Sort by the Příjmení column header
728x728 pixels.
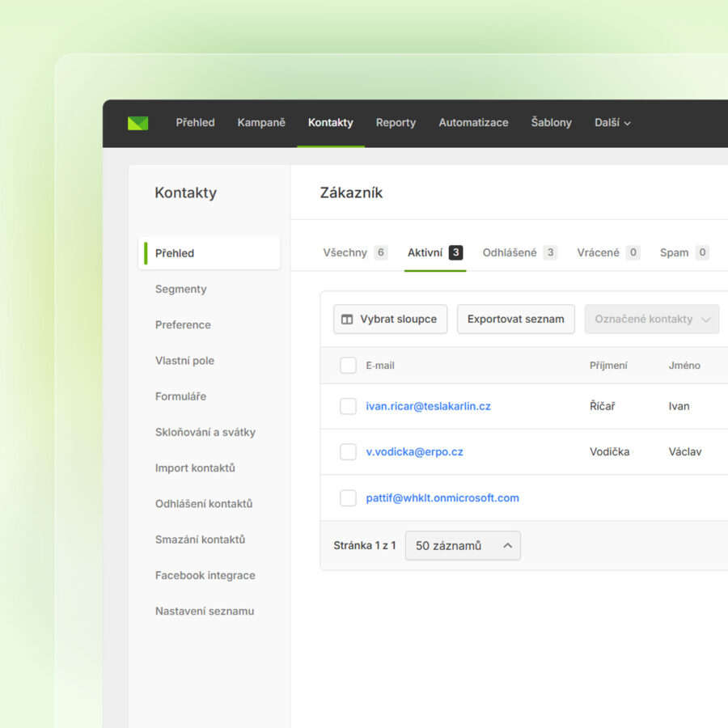608,366
